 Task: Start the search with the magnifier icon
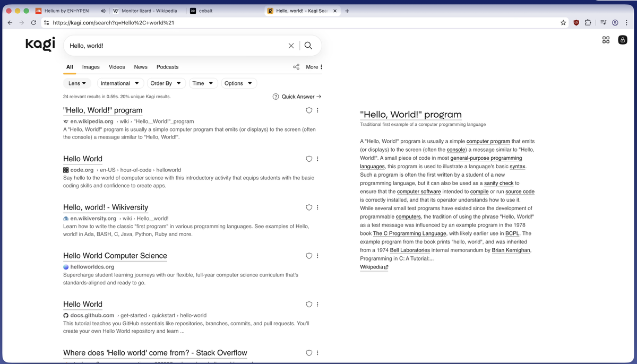point(308,46)
